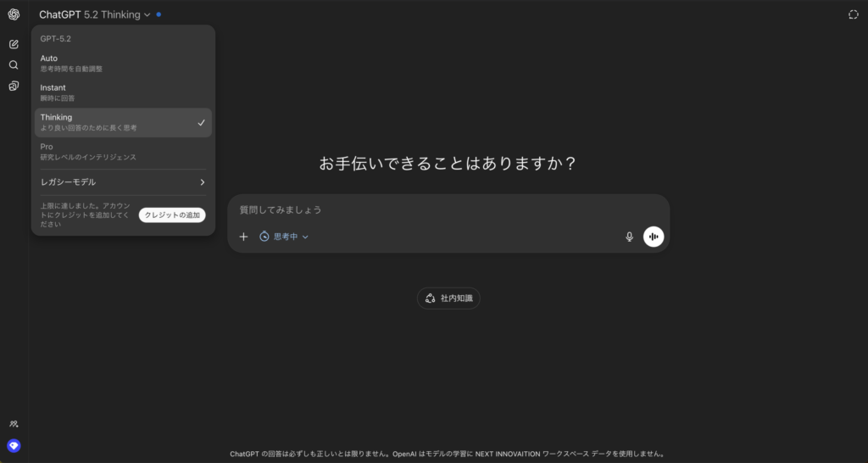Start a new chat with pencil icon
This screenshot has width=868, height=463.
14,44
